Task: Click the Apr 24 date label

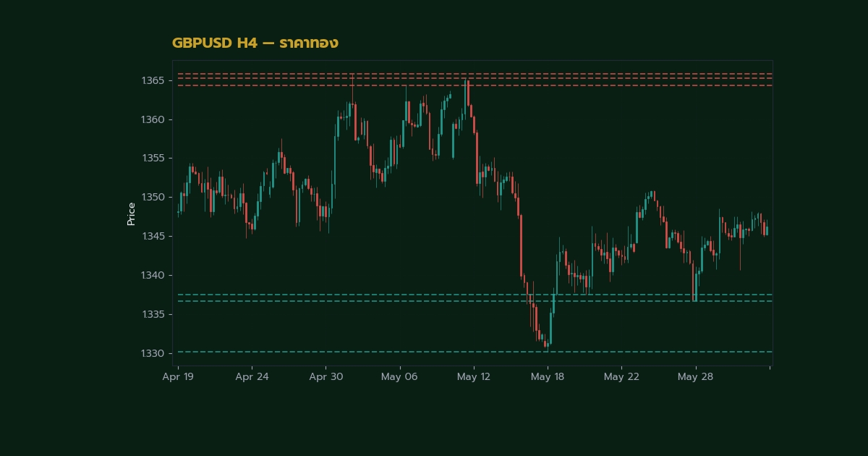Action: coord(252,377)
